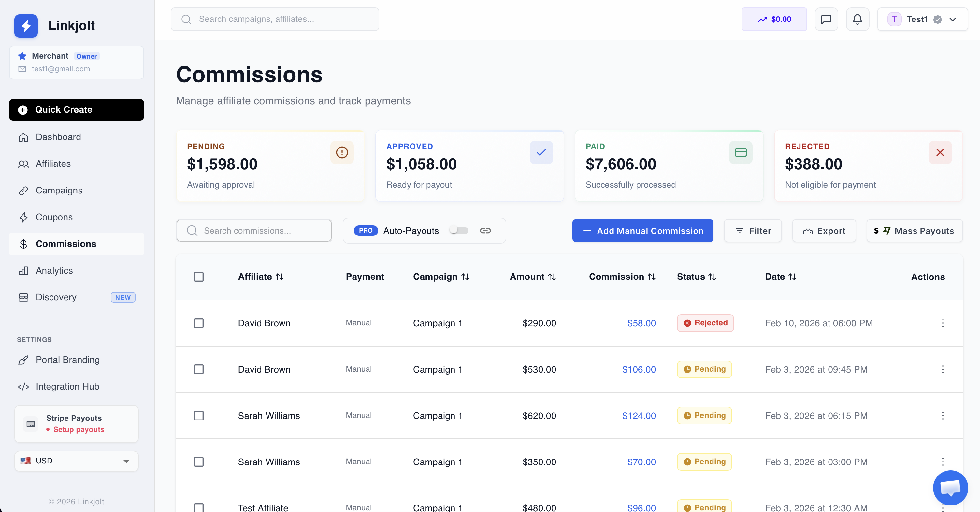Open the notifications bell icon
The width and height of the screenshot is (980, 512).
857,19
